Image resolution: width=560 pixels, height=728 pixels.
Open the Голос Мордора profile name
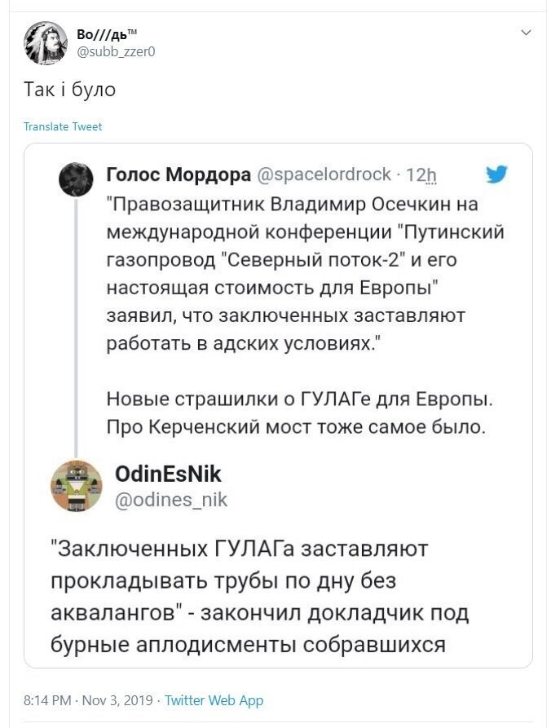pos(178,174)
